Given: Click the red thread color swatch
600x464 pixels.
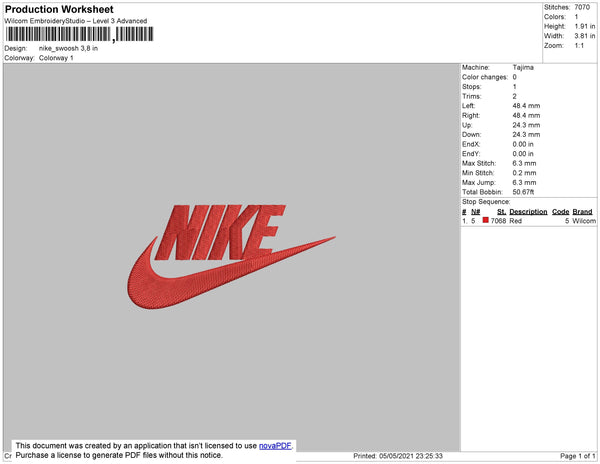Looking at the screenshot, I should point(486,220).
